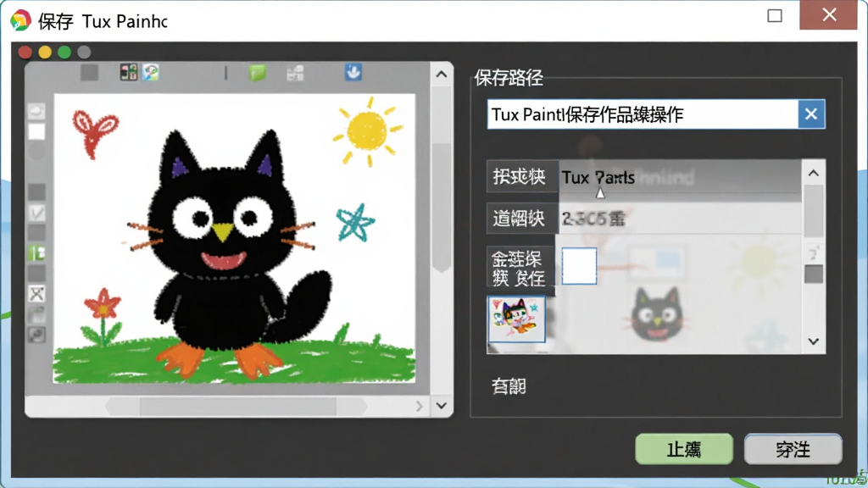The image size is (868, 488).
Task: Click the bottom dark icon in left sidebar
Action: (x=36, y=334)
